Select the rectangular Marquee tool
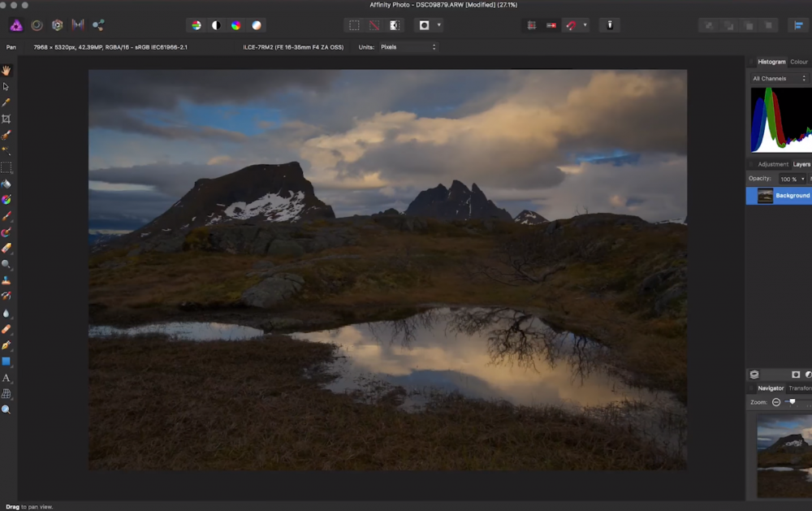The image size is (812, 511). (x=6, y=167)
